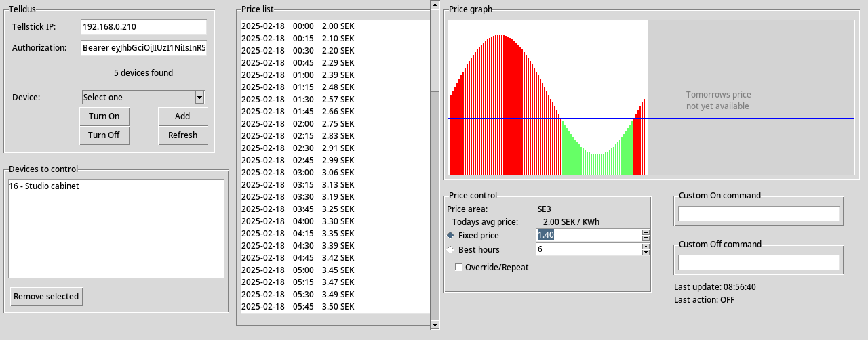Screen dimensions: 868x340
Task: Increase the Fixed price with up arrow
Action: (646, 232)
